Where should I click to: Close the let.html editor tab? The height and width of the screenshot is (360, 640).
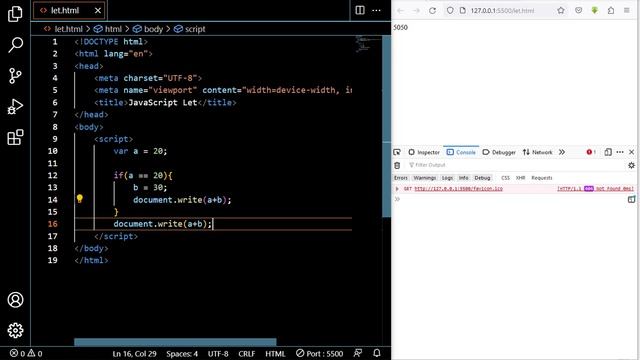coord(98,11)
